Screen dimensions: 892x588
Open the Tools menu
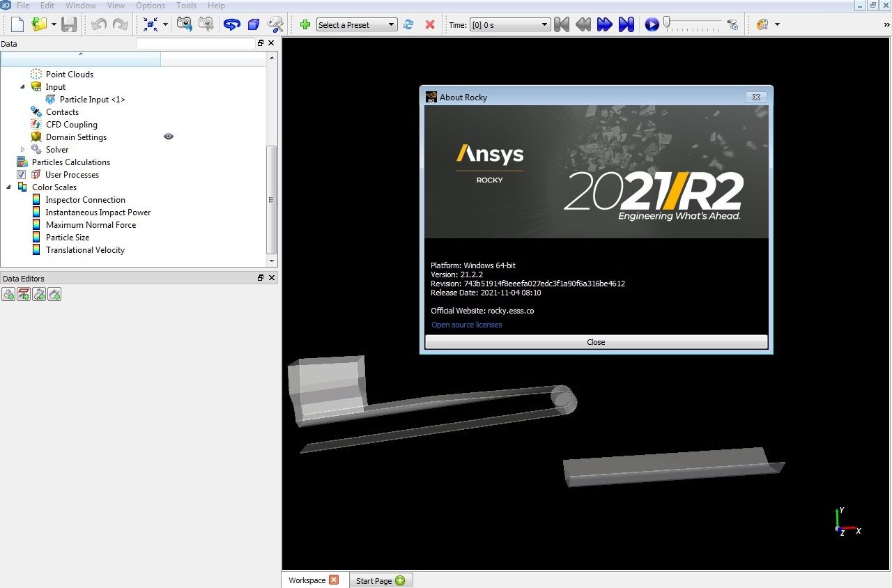[185, 5]
